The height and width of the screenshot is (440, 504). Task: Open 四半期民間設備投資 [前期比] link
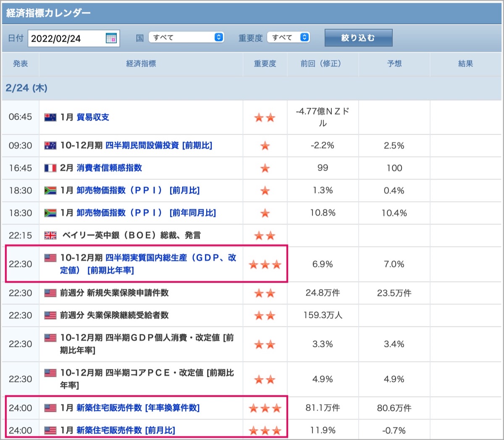pos(159,145)
